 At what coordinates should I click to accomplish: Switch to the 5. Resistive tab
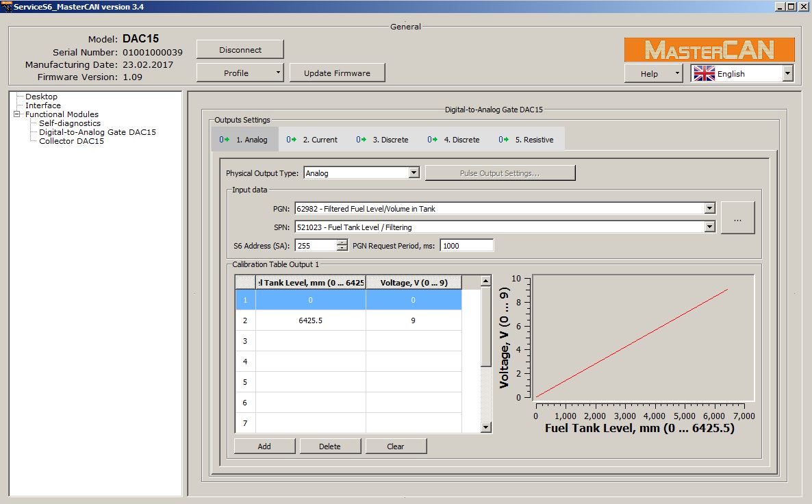coord(526,140)
